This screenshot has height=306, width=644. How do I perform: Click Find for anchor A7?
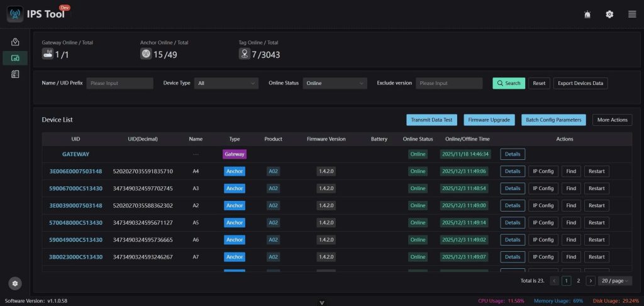click(571, 257)
